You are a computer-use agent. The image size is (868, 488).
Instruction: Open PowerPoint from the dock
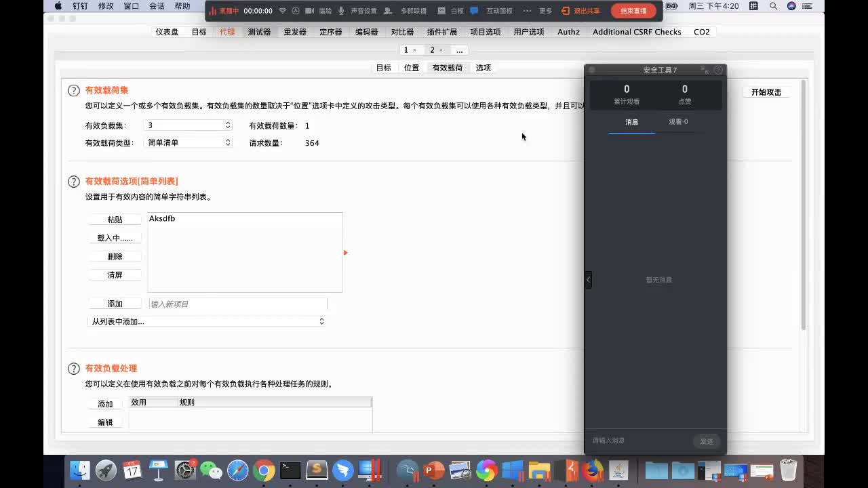[434, 470]
